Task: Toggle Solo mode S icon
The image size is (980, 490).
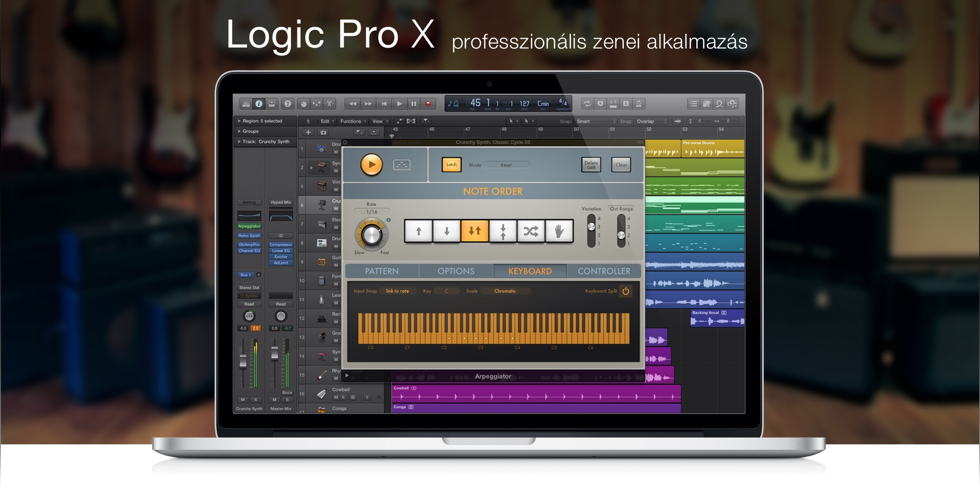Action: (626, 104)
